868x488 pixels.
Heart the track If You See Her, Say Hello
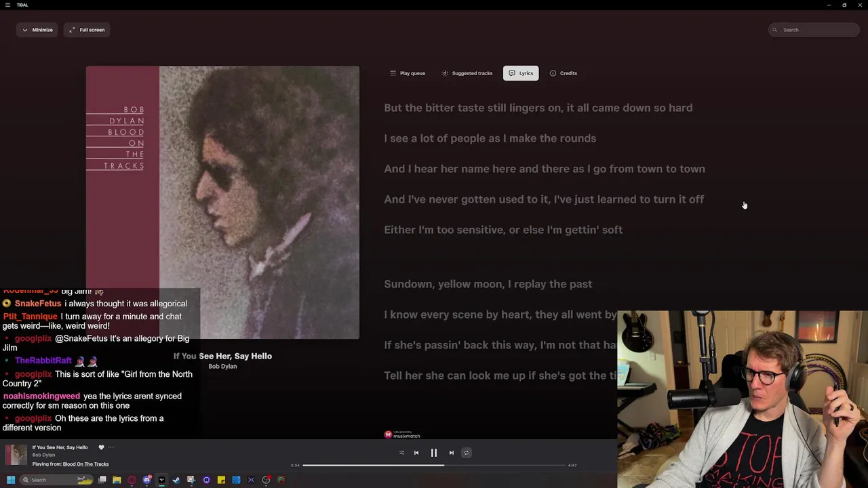coord(101,447)
